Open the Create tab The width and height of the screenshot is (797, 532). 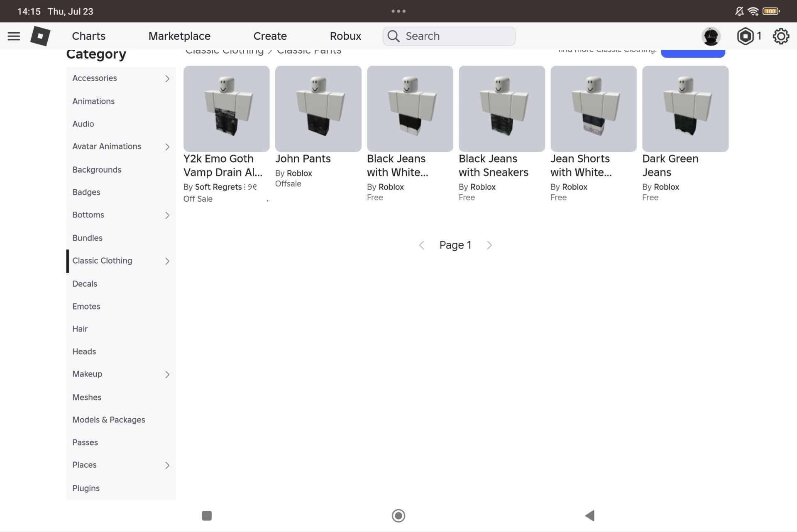point(270,36)
